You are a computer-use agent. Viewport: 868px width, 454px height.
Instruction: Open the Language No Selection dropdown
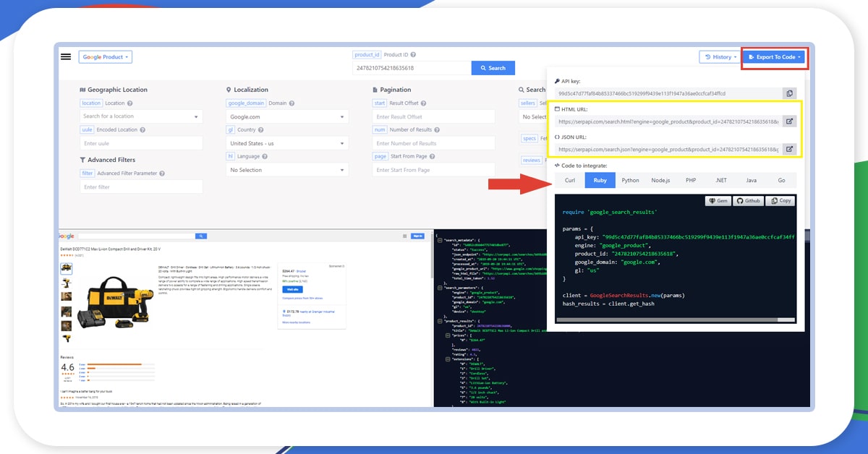point(287,170)
